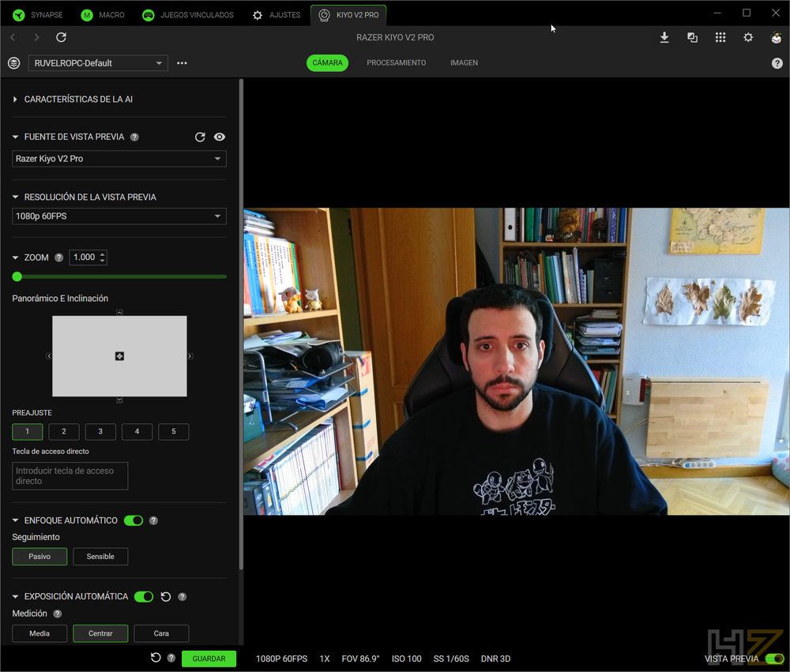Select Sensible tracking mode
This screenshot has width=790, height=672.
[101, 557]
